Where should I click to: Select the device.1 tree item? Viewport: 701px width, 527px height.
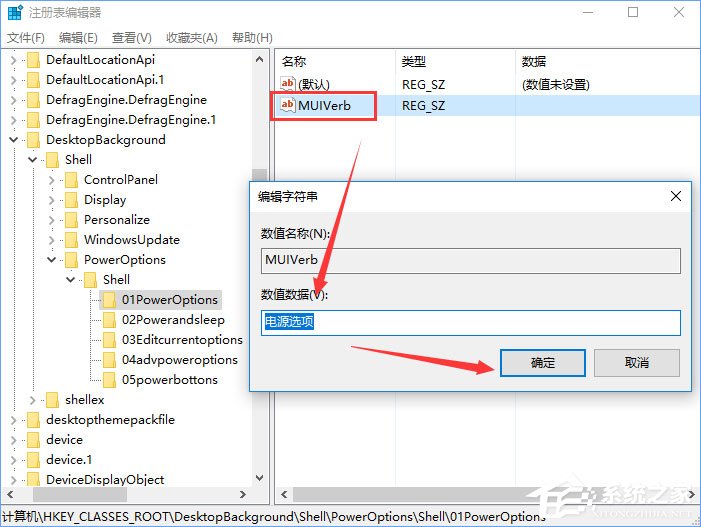click(x=69, y=460)
